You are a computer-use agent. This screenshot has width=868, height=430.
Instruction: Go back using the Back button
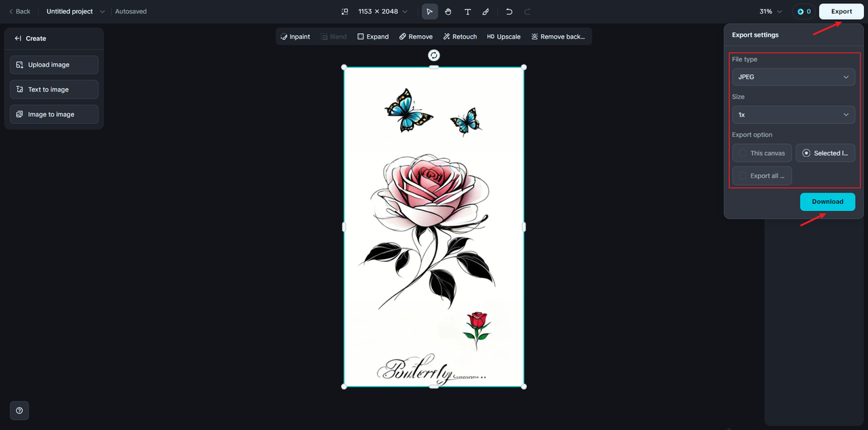(20, 12)
